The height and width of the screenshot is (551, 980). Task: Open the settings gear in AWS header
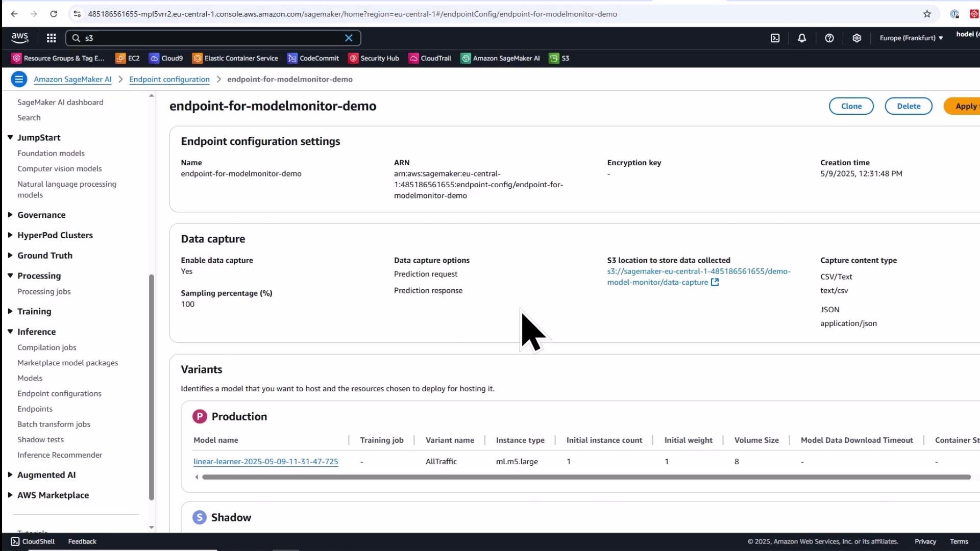tap(856, 38)
